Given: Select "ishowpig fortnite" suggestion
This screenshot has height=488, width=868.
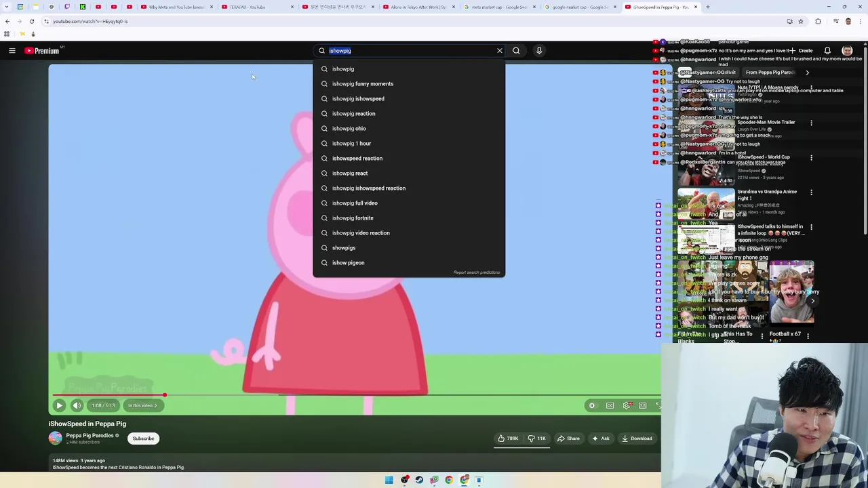Looking at the screenshot, I should [409, 218].
